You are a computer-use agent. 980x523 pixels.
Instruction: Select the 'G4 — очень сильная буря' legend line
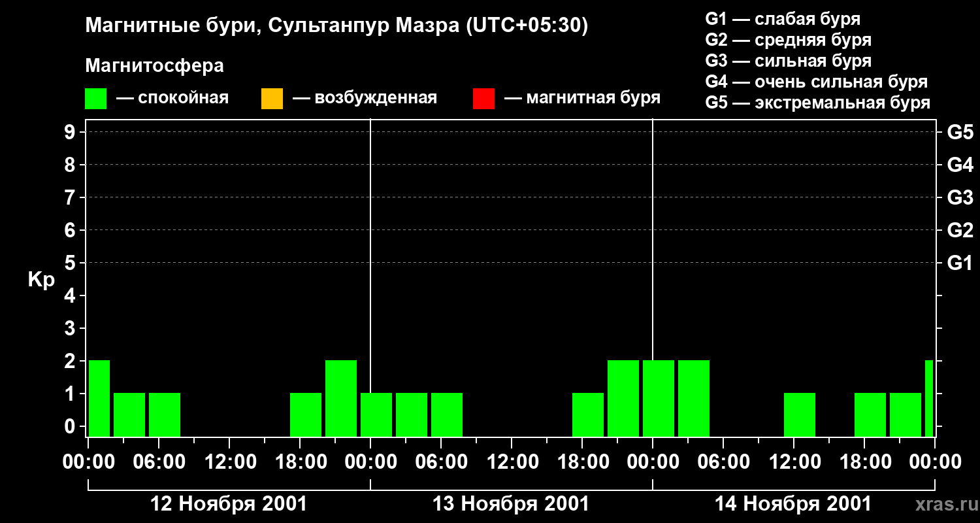(x=817, y=82)
